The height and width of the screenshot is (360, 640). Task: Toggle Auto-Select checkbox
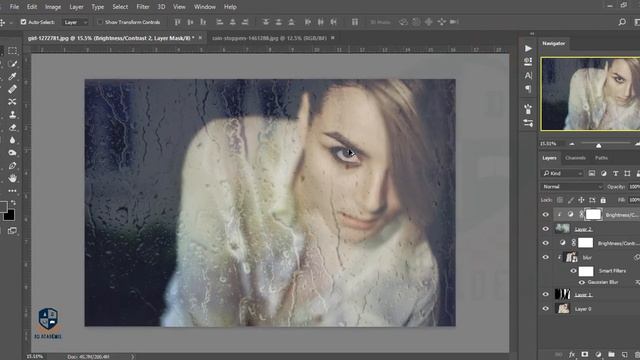pos(23,22)
